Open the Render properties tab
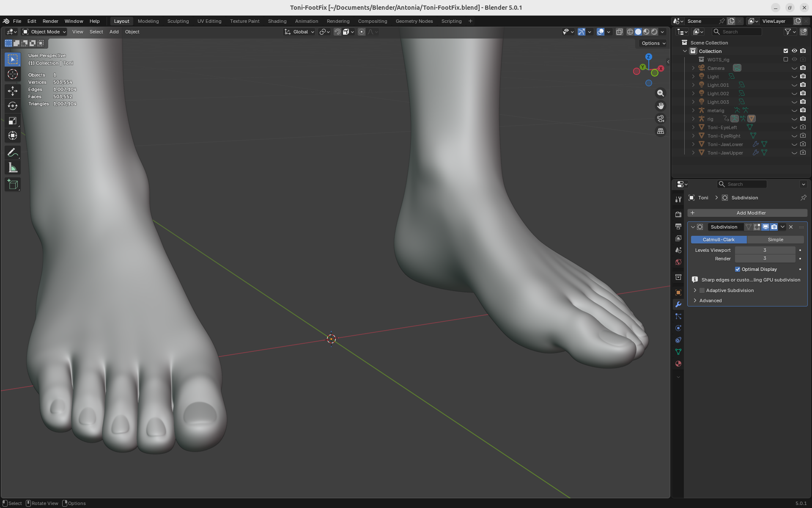The width and height of the screenshot is (812, 508). coord(678,215)
